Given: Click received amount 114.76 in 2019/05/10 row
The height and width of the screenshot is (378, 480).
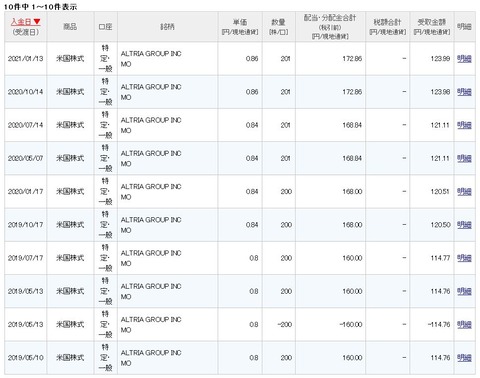Looking at the screenshot, I should [440, 358].
